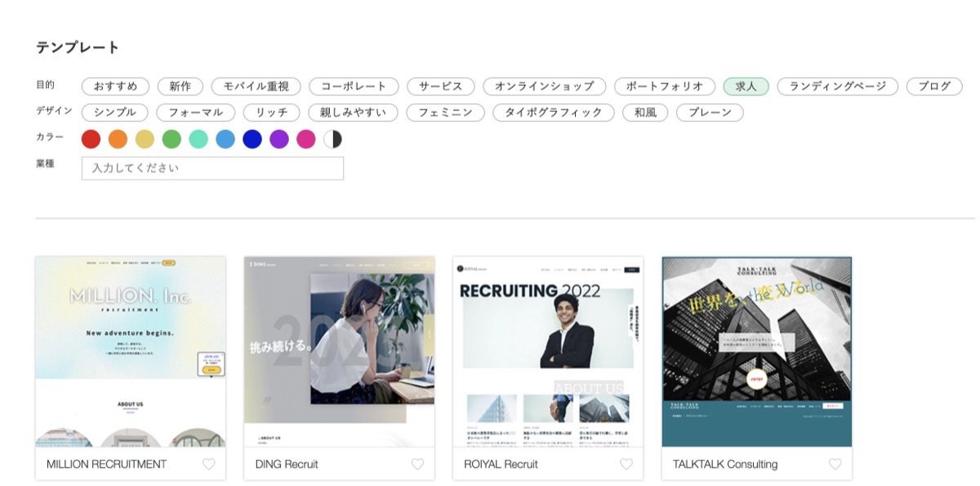Image resolution: width=980 pixels, height=486 pixels.
Task: Pick the 親しみやすい design chip
Action: click(354, 113)
